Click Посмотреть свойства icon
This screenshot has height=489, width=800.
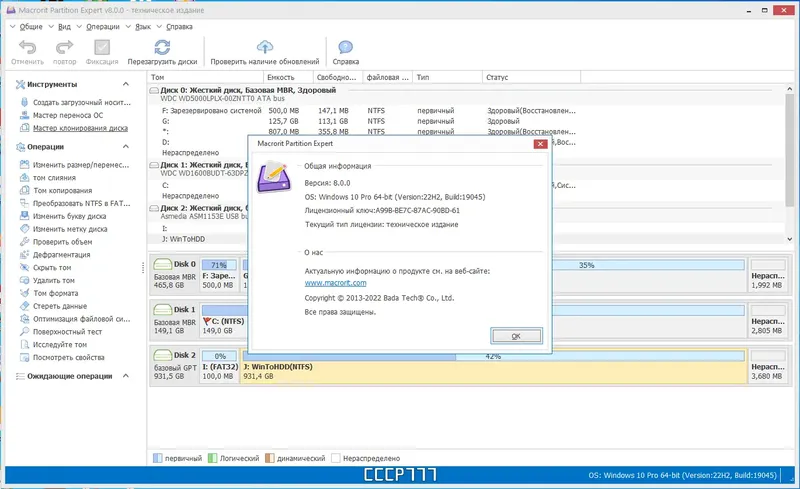click(24, 357)
